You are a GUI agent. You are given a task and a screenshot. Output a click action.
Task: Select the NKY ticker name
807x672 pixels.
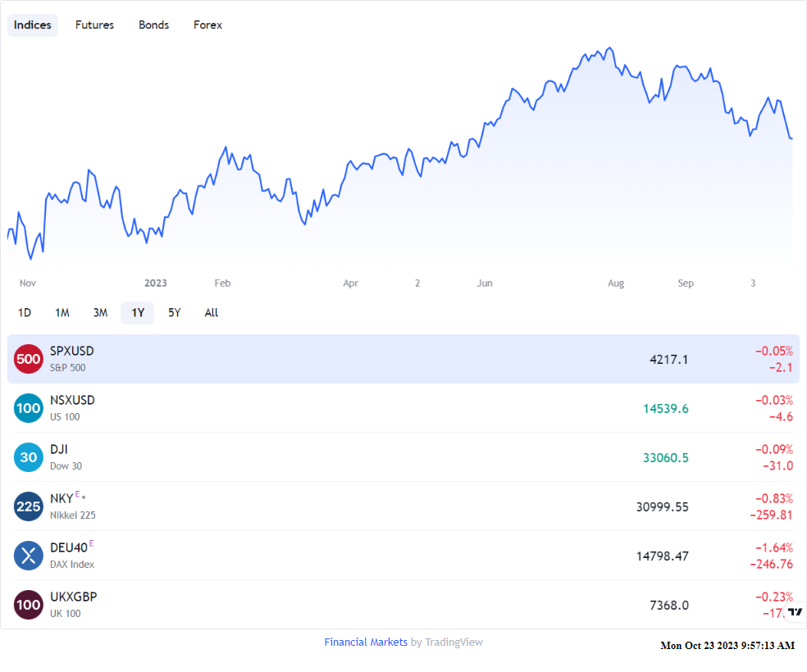62,499
